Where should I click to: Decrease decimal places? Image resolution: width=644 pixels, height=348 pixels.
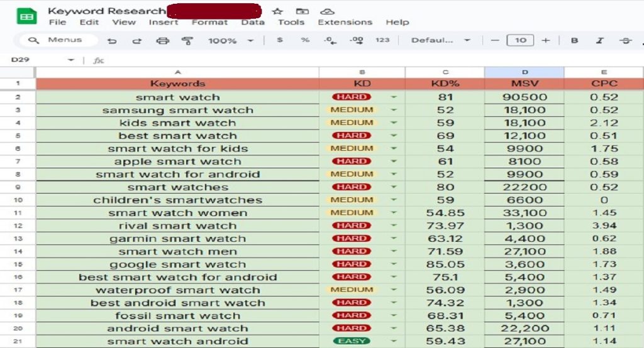tap(330, 40)
